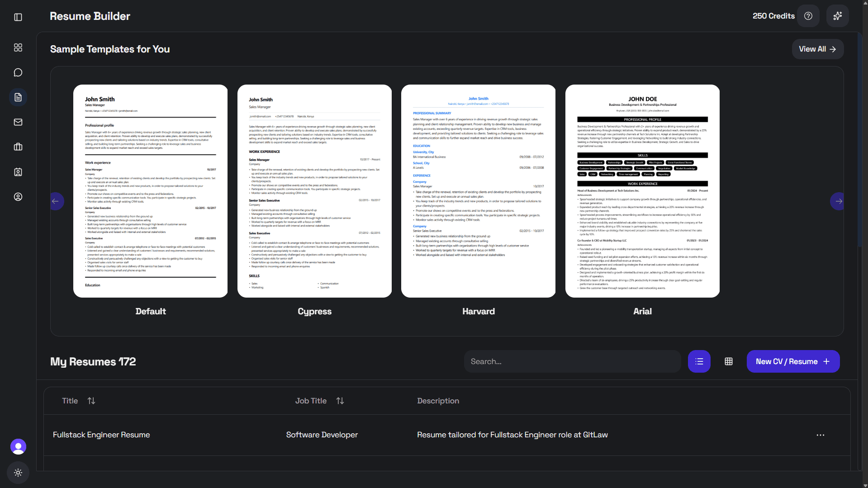Screen dimensions: 868x488
Task: Enable list view for My Resumes
Action: coord(699,361)
